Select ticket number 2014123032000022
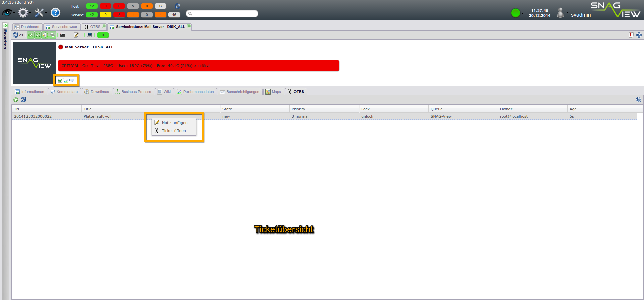 (33, 116)
